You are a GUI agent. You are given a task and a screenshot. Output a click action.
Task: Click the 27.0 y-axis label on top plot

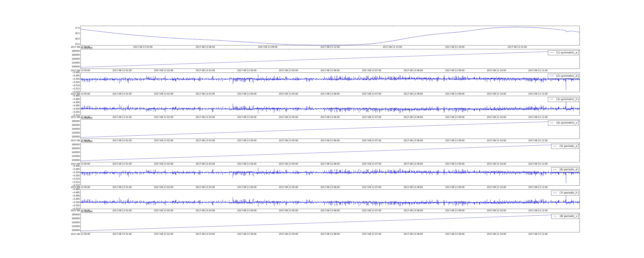point(77,28)
